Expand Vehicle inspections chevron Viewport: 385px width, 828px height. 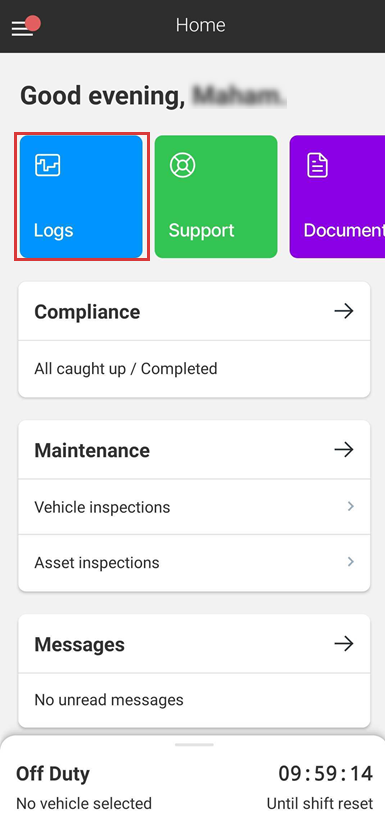click(x=350, y=506)
